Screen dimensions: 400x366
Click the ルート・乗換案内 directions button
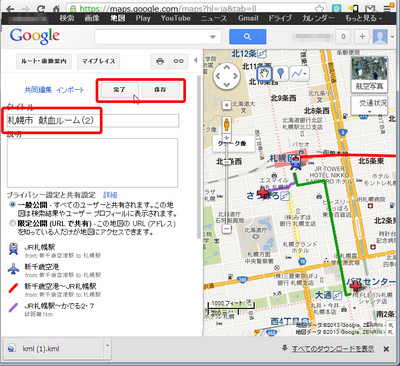coord(44,61)
